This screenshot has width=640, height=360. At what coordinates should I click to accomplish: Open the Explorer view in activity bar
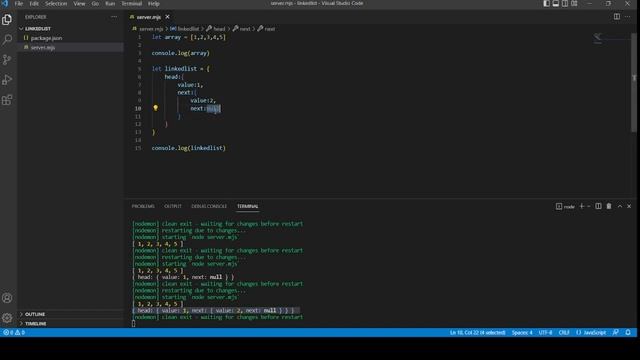pyautogui.click(x=7, y=20)
